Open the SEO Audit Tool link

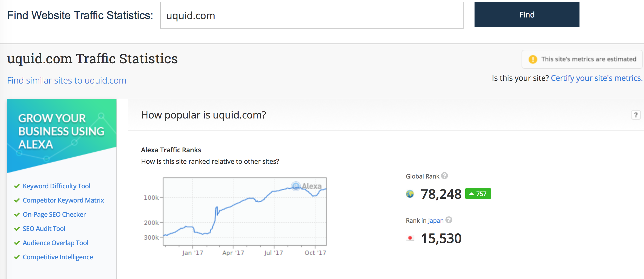pos(44,229)
